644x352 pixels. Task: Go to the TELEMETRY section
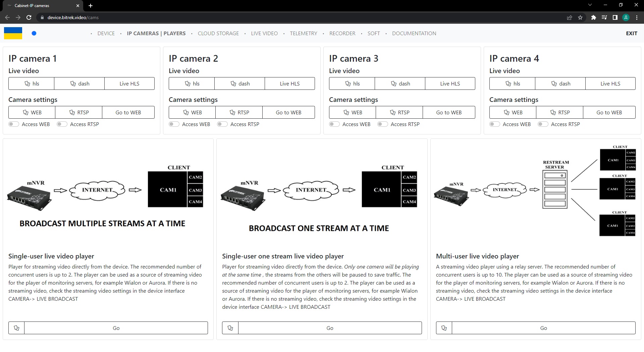coord(303,33)
